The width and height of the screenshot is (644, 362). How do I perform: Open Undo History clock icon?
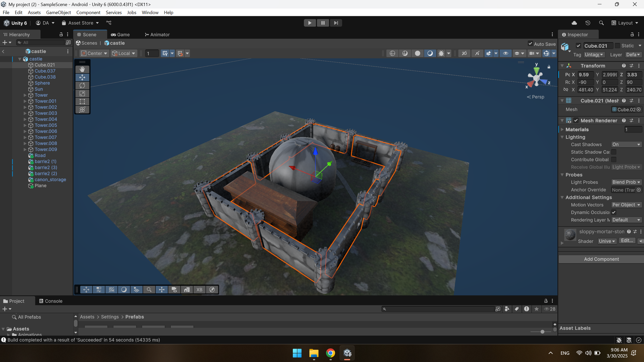(588, 23)
